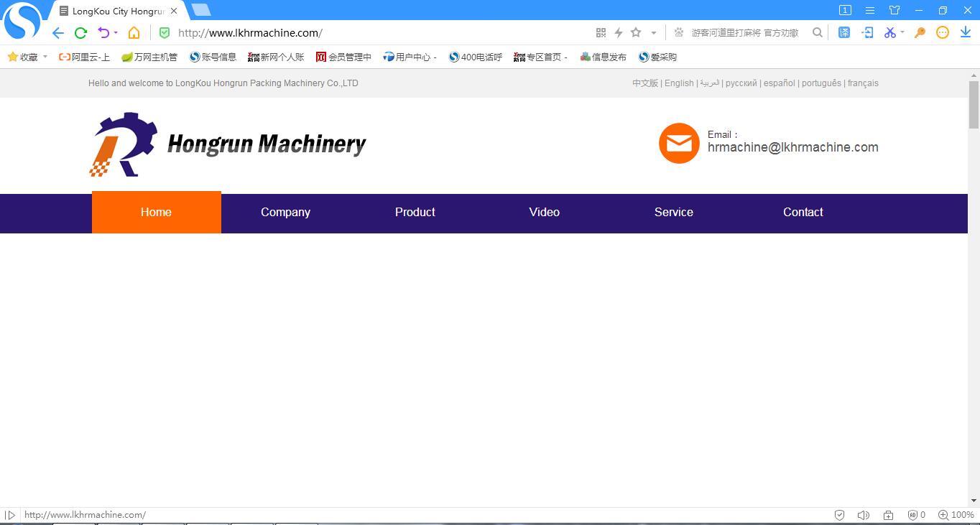Select the Contact navigation menu item
The height and width of the screenshot is (525, 980).
tap(803, 213)
